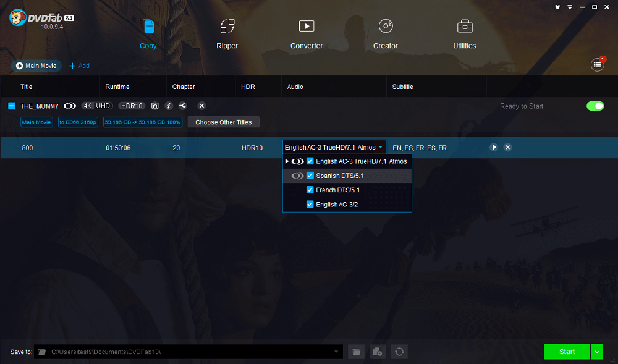Maximize the DVDFab window

pos(595,7)
